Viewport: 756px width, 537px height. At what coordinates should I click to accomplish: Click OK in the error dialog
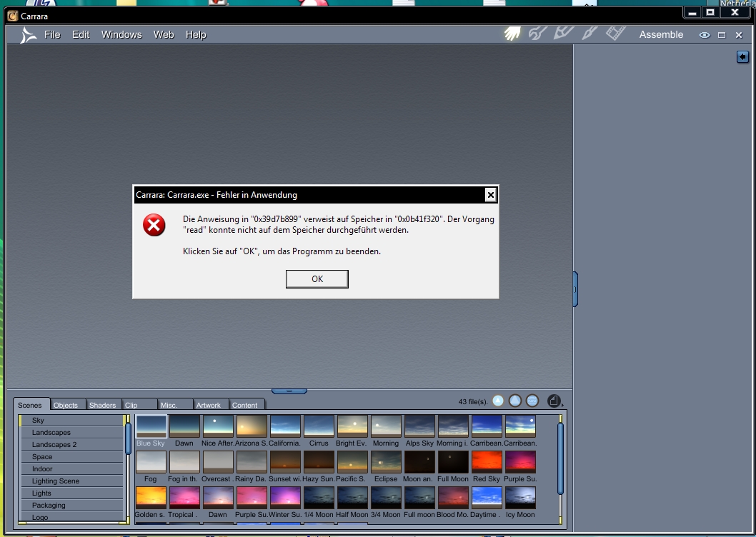pos(317,279)
